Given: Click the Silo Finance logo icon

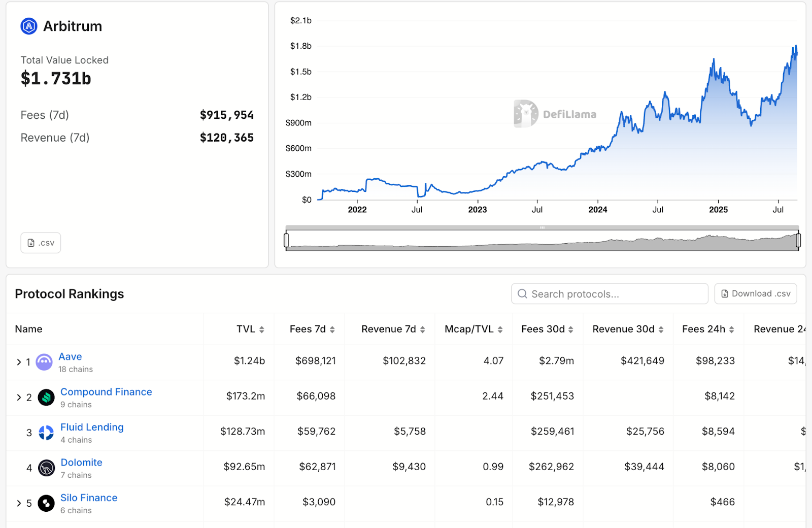Looking at the screenshot, I should [x=46, y=503].
